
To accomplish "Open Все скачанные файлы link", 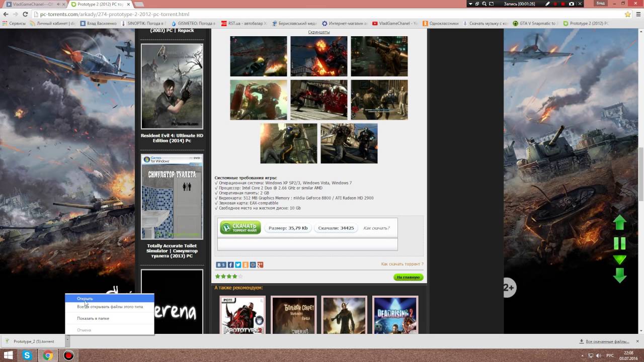I will [607, 341].
